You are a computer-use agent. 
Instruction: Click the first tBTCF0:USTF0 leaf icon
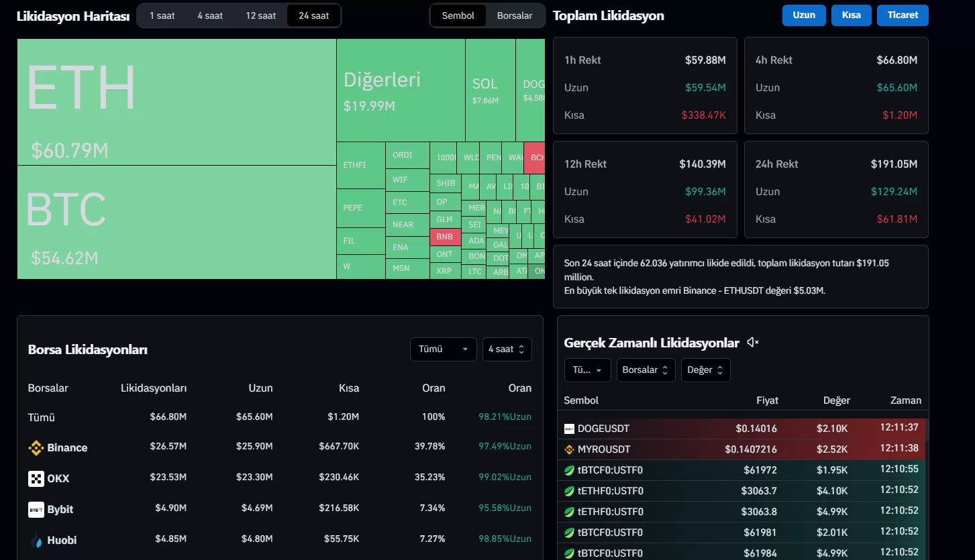pyautogui.click(x=570, y=470)
